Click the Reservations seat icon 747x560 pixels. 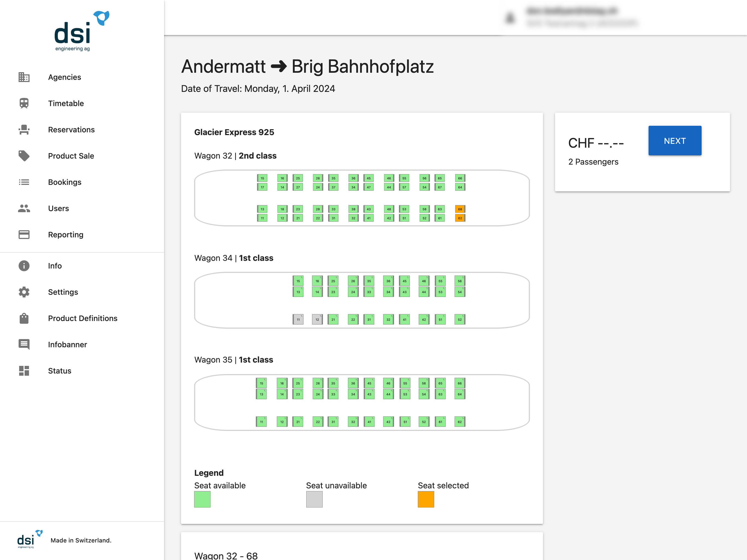tap(24, 130)
